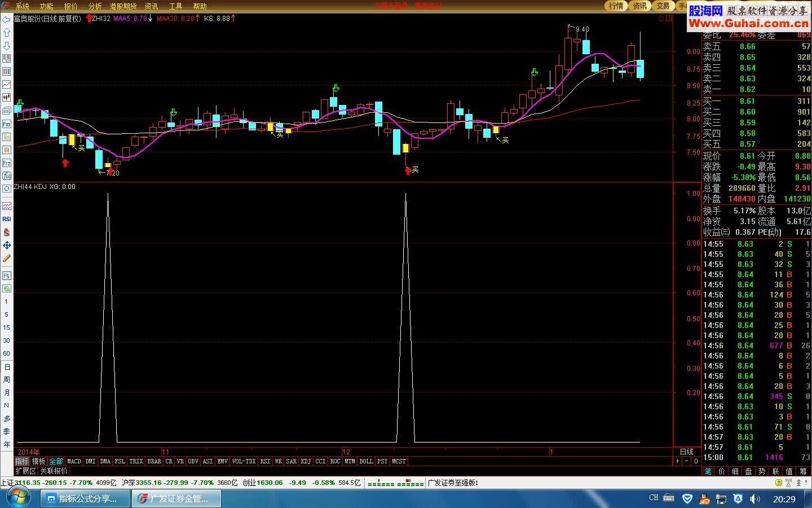
Task: Click the 上证 index value 3116.35
Action: 28,483
